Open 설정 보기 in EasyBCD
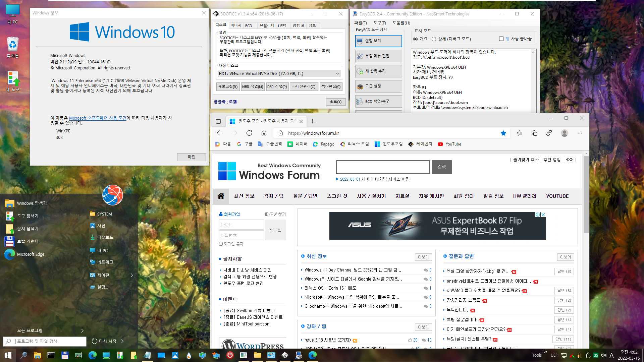The image size is (644, 362). coord(378,41)
